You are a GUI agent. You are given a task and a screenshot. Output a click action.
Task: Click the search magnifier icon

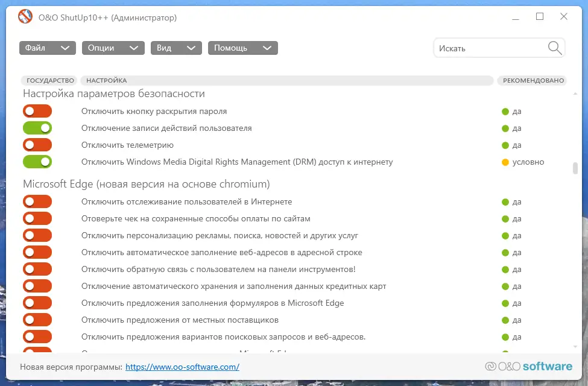[554, 48]
